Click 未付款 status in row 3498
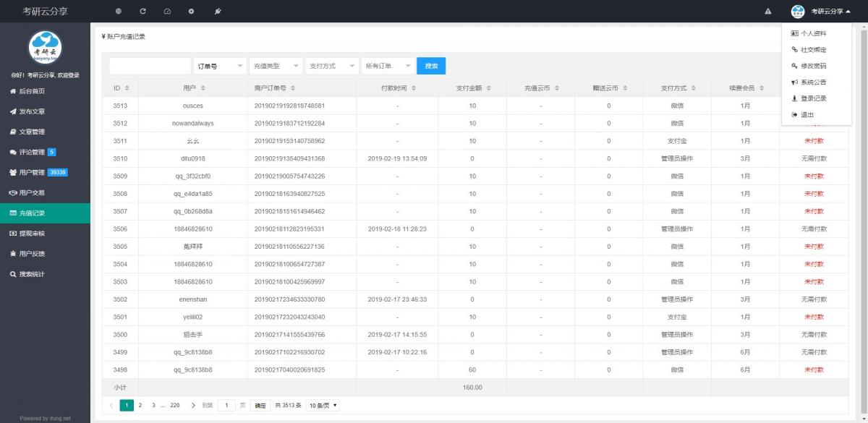868x423 pixels. point(814,369)
